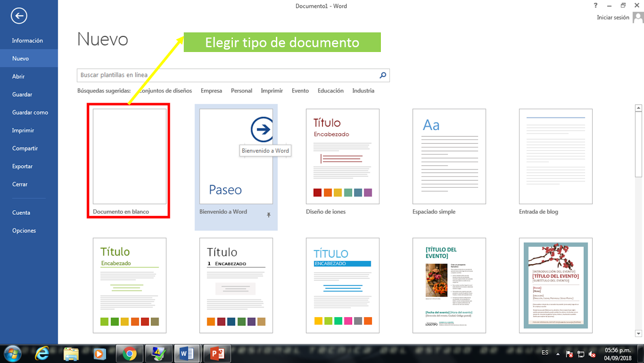Switch to PowerPoint taskbar icon
The height and width of the screenshot is (363, 644).
[217, 354]
